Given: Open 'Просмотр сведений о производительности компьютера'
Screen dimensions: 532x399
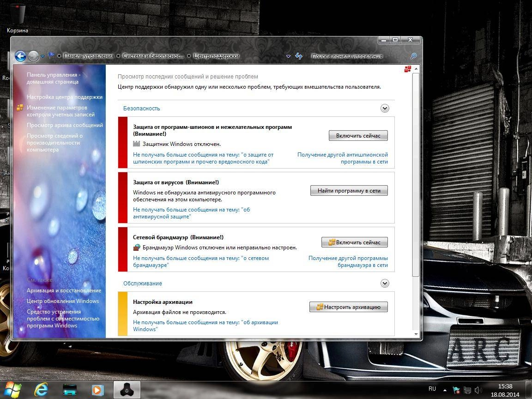Looking at the screenshot, I should tap(54, 143).
